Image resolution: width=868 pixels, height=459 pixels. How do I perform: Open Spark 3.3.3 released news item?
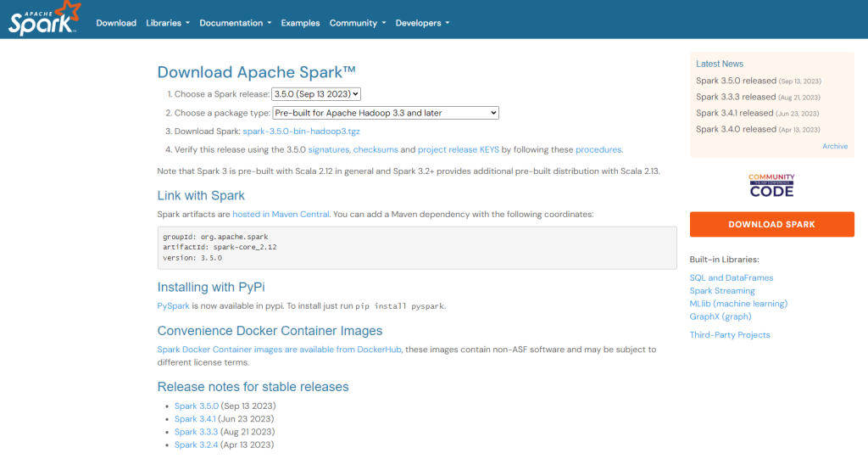pos(736,97)
